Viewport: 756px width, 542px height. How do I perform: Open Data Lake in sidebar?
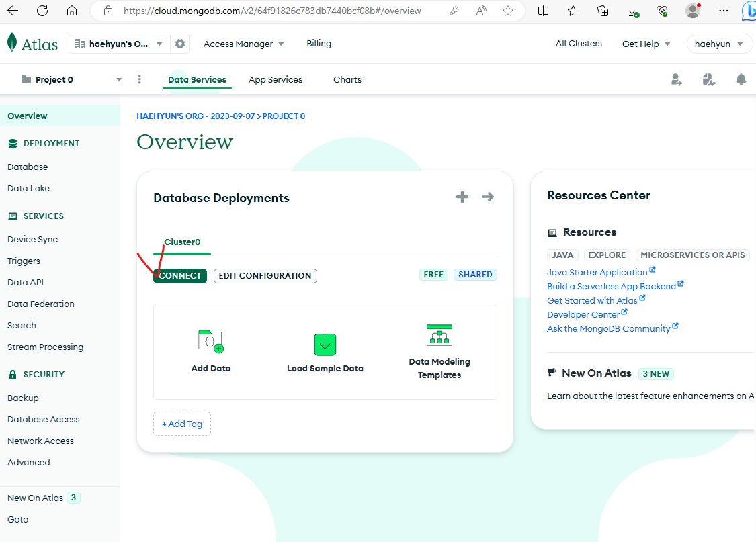tap(28, 188)
